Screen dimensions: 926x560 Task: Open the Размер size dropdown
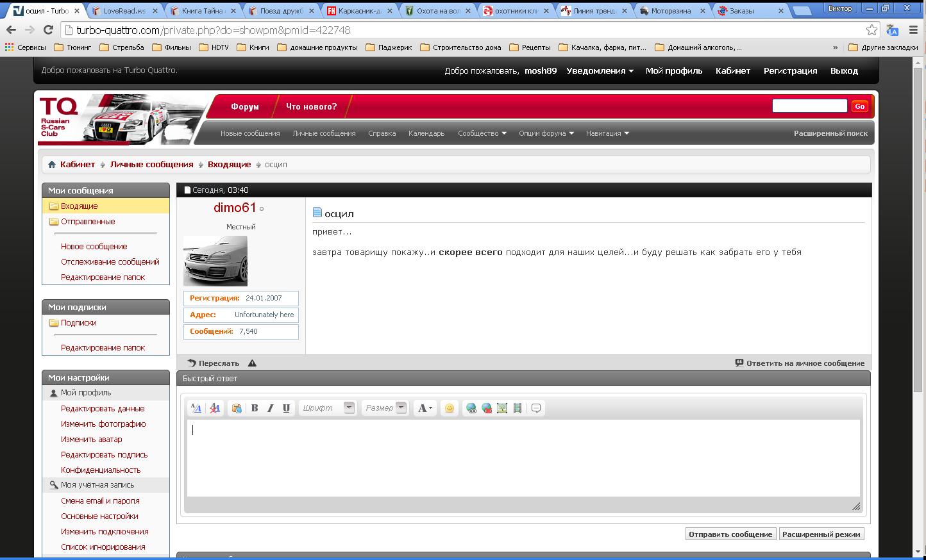click(x=401, y=408)
